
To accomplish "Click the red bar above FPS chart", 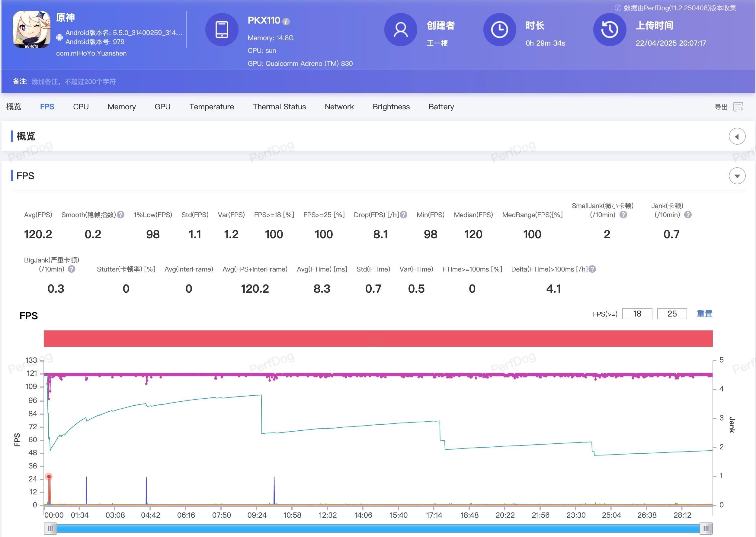I will click(378, 338).
